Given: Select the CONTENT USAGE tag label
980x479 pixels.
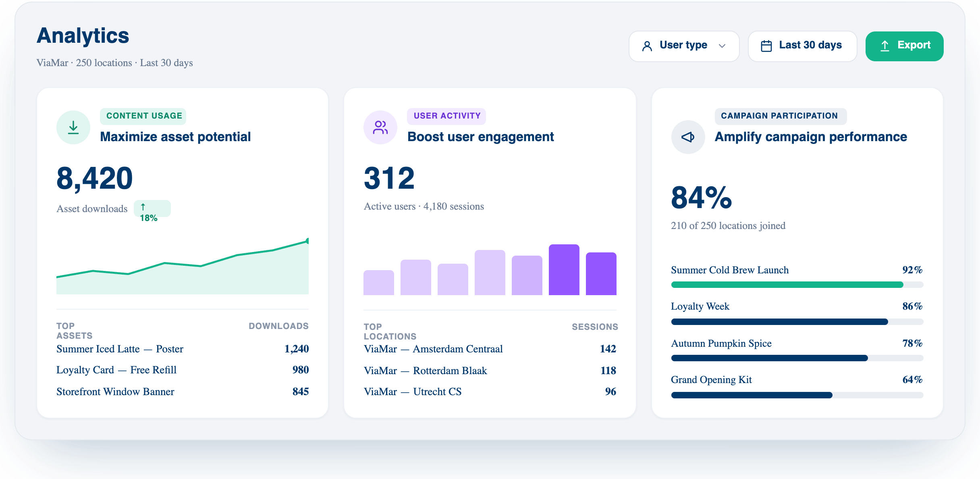Looking at the screenshot, I should pos(143,116).
